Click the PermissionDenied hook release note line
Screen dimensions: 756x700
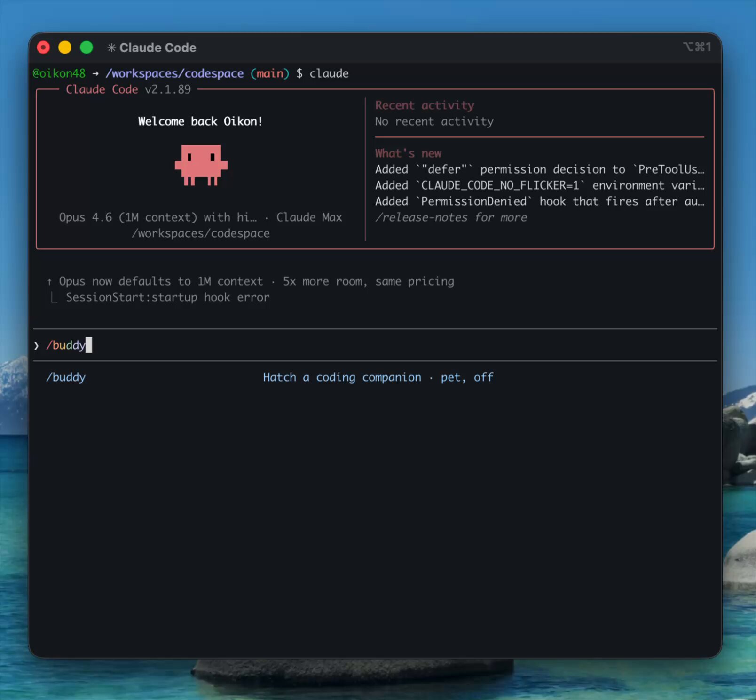tap(539, 201)
